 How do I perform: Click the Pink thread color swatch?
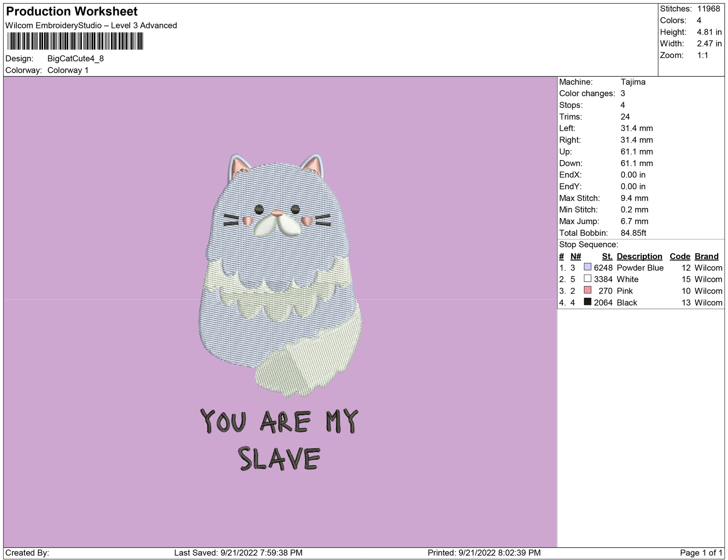pyautogui.click(x=587, y=290)
